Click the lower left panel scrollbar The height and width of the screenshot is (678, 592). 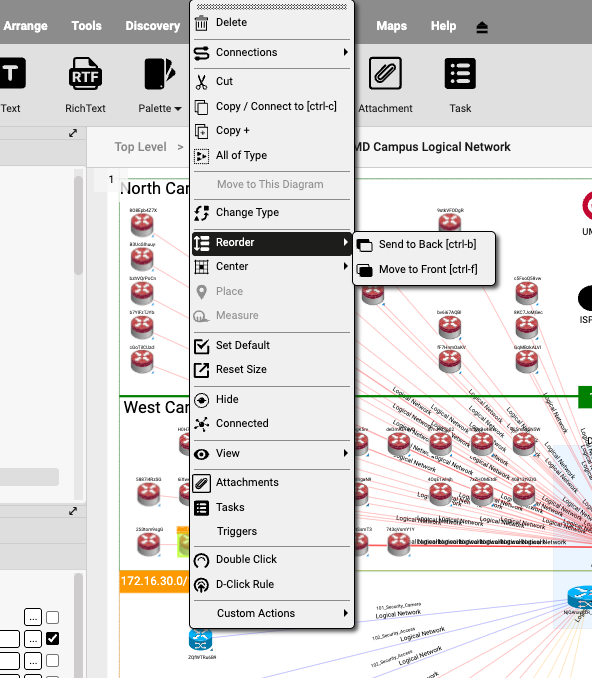click(78, 625)
